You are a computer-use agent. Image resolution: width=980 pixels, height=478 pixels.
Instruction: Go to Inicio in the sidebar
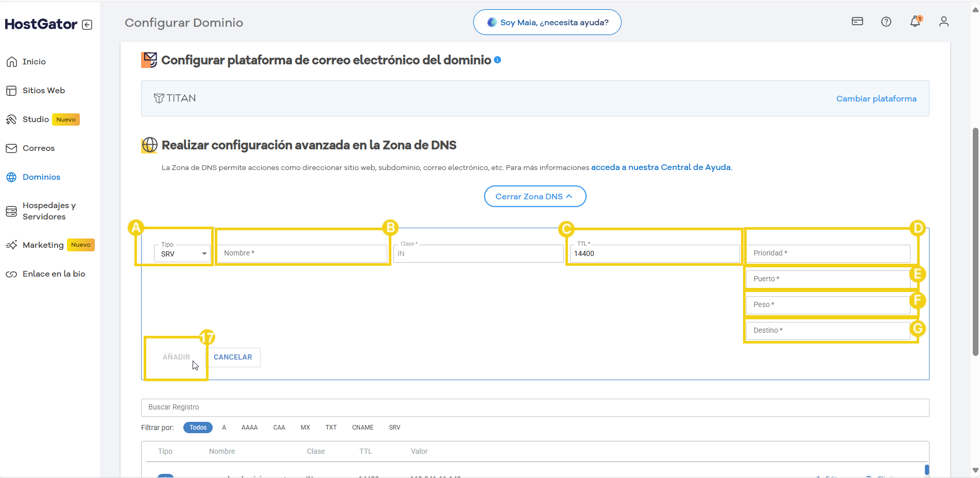[x=34, y=62]
